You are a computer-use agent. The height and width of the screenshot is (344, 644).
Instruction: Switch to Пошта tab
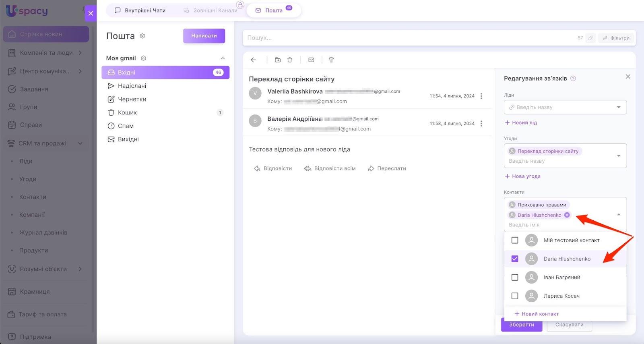pyautogui.click(x=274, y=10)
